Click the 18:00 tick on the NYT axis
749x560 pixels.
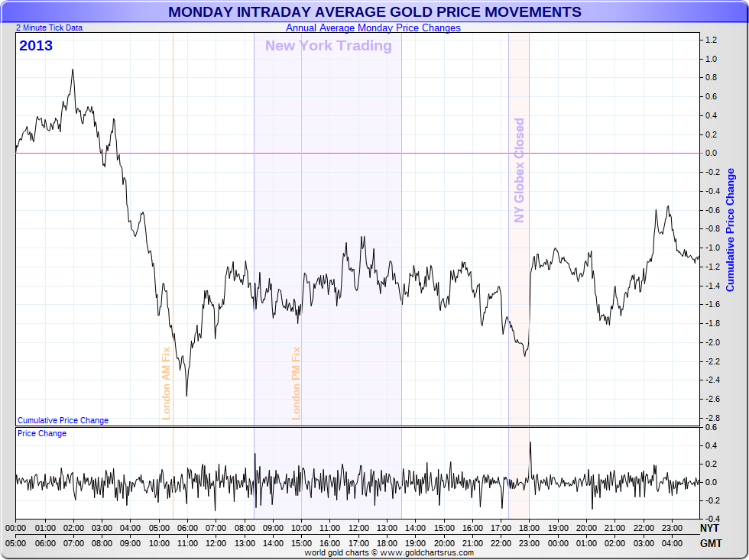pos(529,529)
